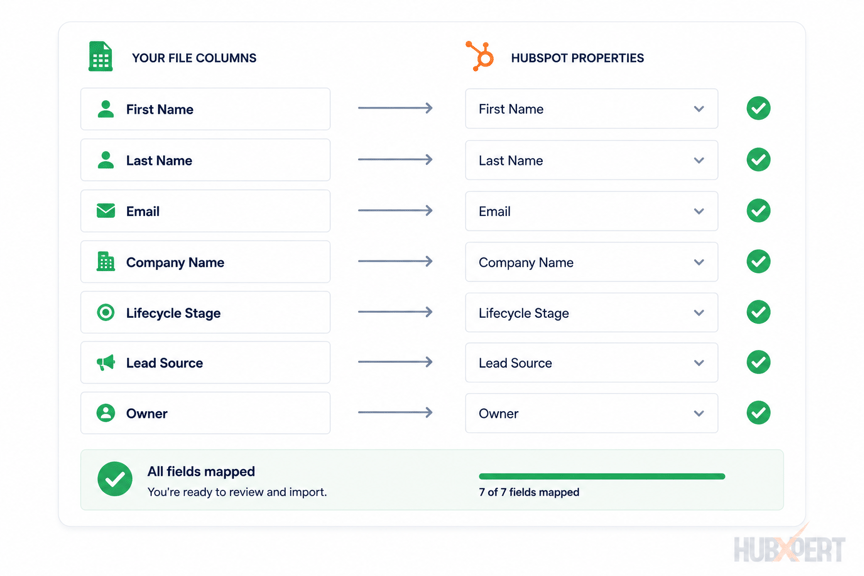Click the HUBSPOT PROPERTIES heading

point(577,58)
